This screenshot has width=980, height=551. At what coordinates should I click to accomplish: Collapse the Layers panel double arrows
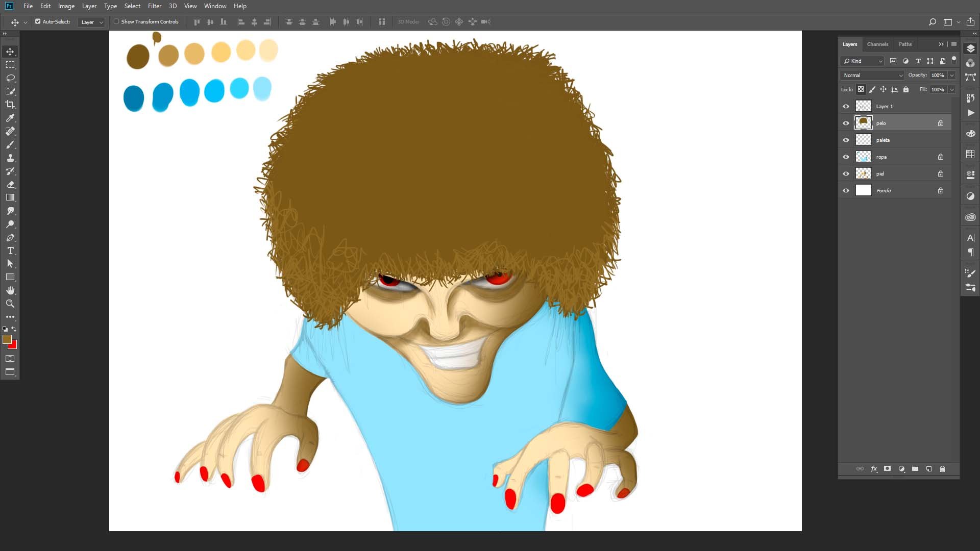click(x=941, y=44)
